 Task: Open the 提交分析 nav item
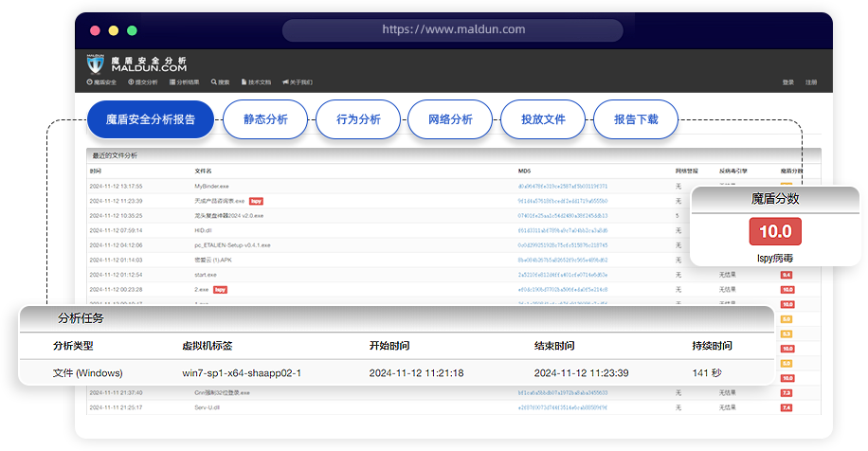[143, 81]
